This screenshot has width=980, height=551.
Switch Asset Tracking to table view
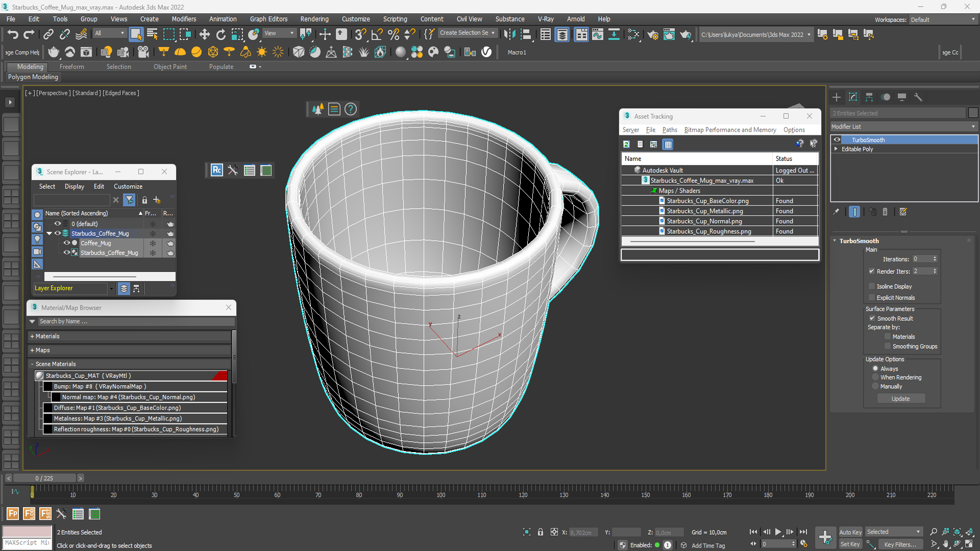click(668, 144)
